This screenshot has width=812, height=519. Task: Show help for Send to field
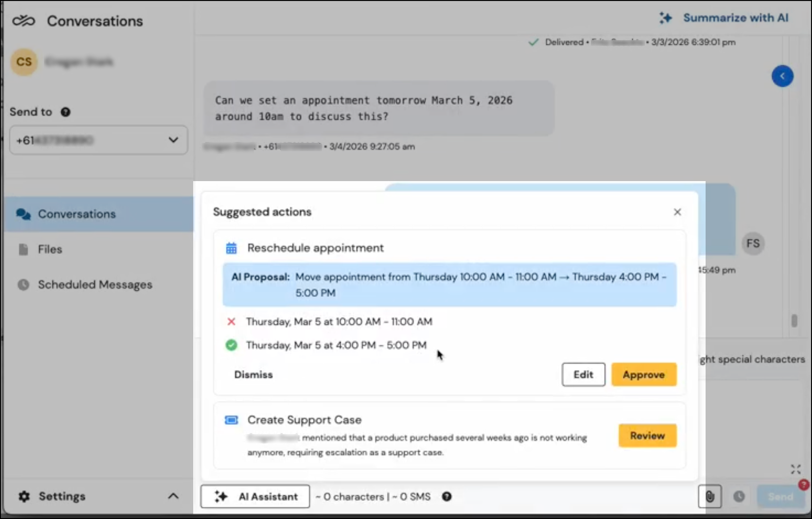[65, 112]
